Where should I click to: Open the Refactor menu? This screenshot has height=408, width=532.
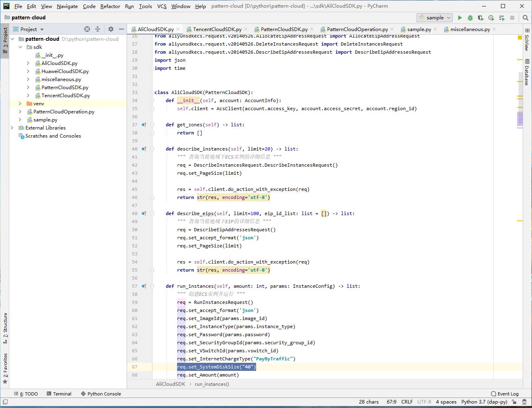point(110,6)
